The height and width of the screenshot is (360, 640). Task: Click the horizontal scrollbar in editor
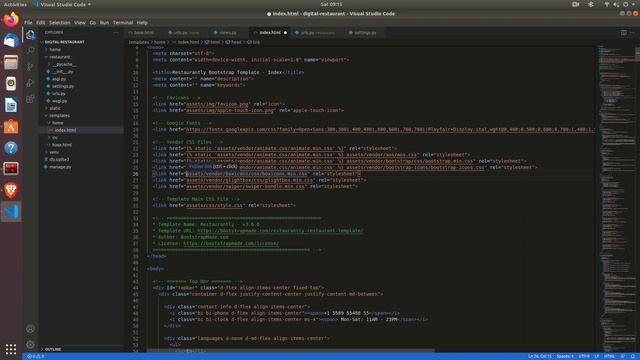[x=291, y=350]
